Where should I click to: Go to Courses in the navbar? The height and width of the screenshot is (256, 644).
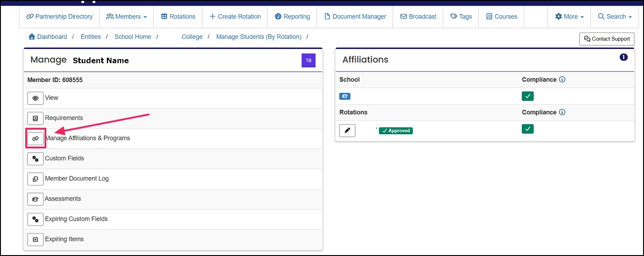coord(501,16)
